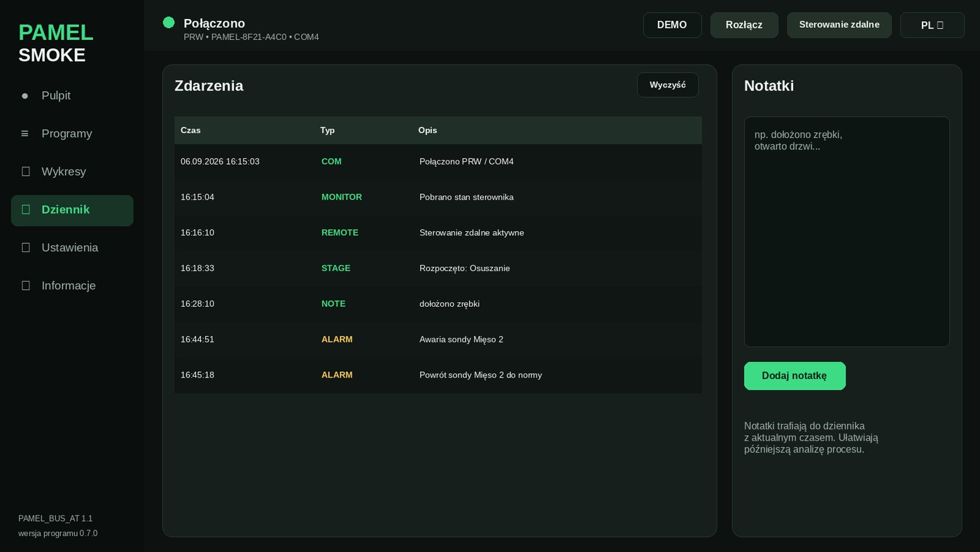Click the Wykresy sidebar icon
980x552 pixels.
26,172
